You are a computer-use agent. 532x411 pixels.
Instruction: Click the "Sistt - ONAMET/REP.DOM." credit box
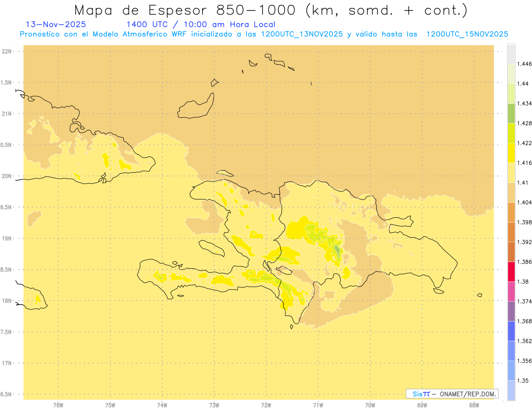[452, 394]
